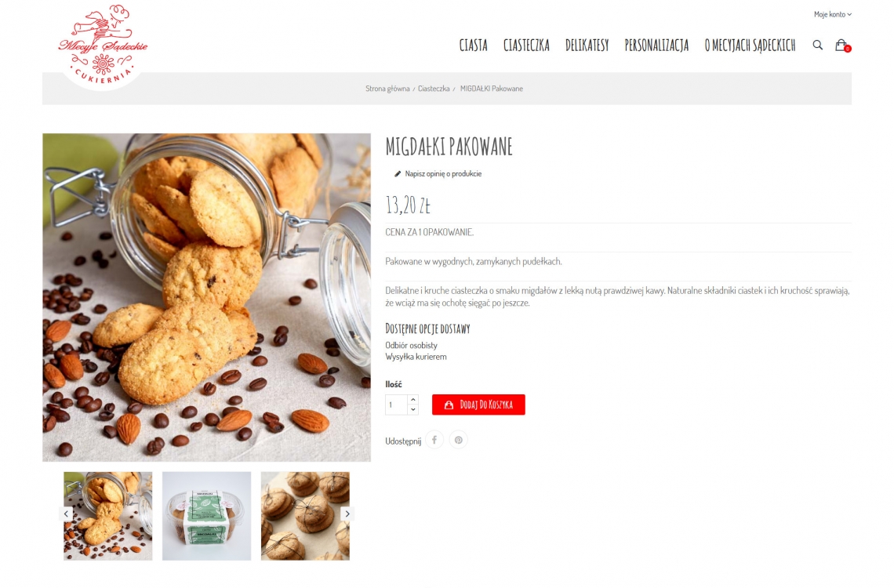
Task: Open the shopping cart icon
Action: 842,45
